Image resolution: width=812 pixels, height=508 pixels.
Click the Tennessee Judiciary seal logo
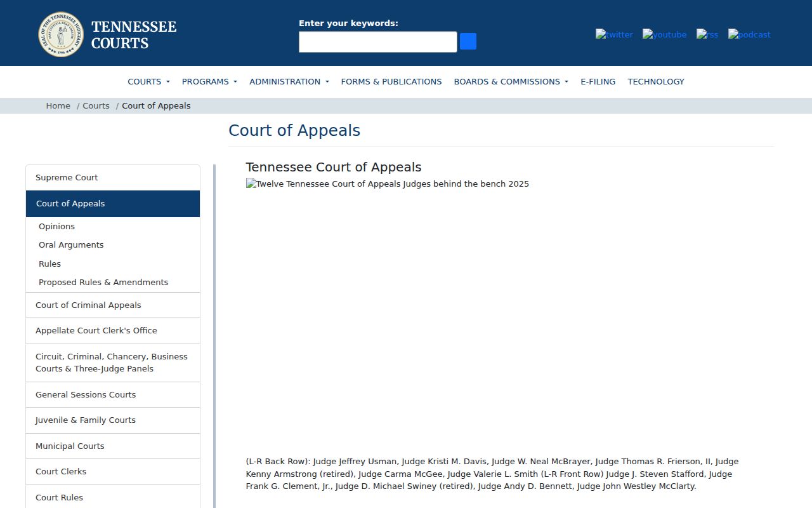click(61, 34)
